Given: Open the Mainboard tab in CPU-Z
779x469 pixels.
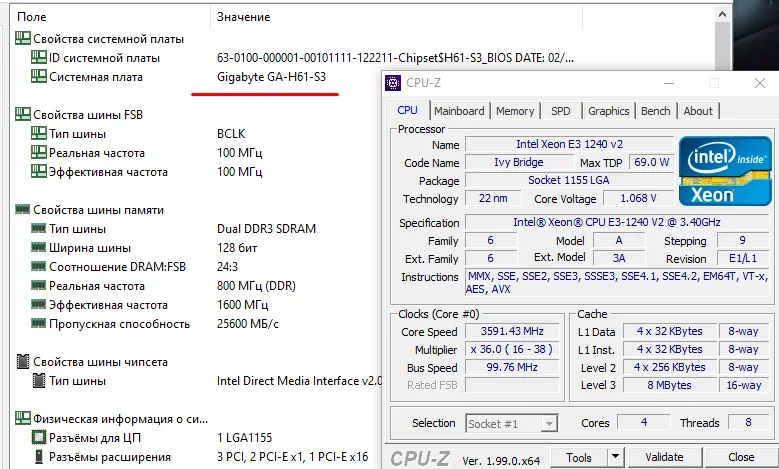Looking at the screenshot, I should tap(459, 111).
